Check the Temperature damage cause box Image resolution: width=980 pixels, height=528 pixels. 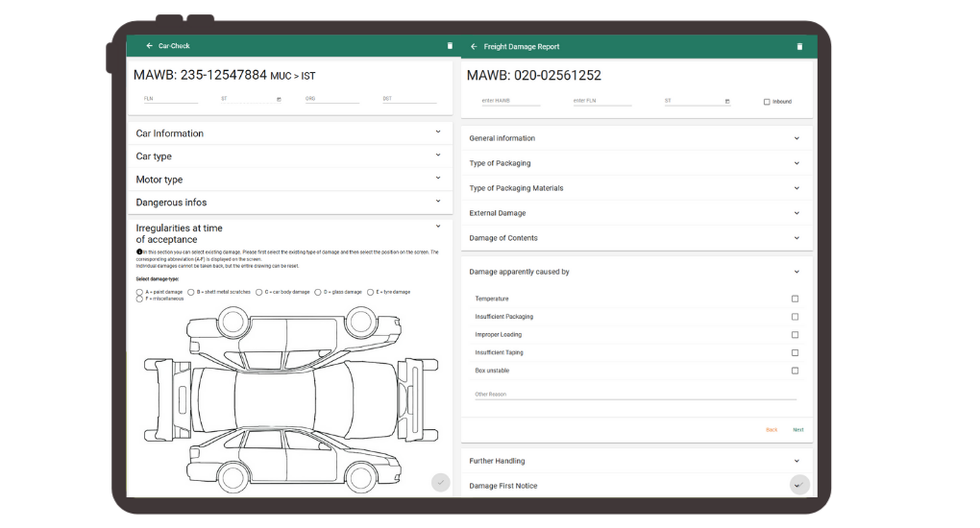795,299
